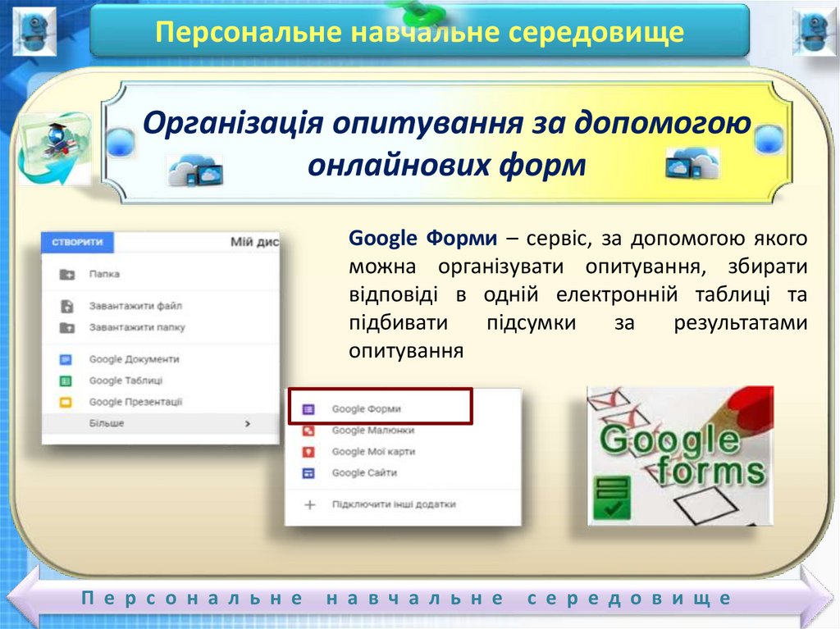Image resolution: width=840 pixels, height=629 pixels.
Task: Click the blue Google Sites icon
Action: click(x=308, y=473)
